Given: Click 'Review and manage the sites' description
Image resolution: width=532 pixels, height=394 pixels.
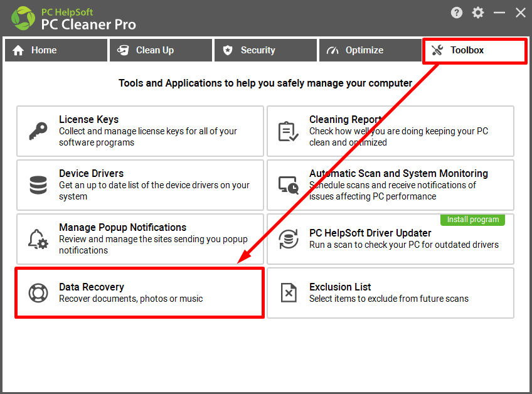Looking at the screenshot, I should [153, 245].
